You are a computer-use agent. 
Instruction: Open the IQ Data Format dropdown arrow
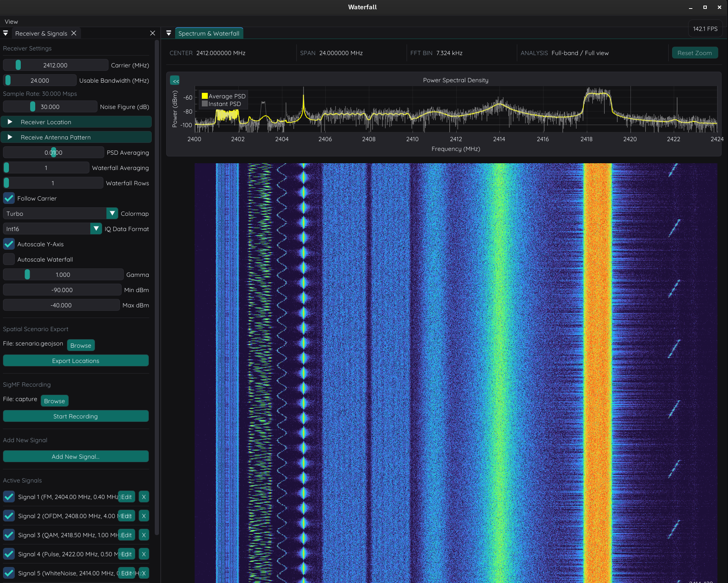(x=96, y=229)
